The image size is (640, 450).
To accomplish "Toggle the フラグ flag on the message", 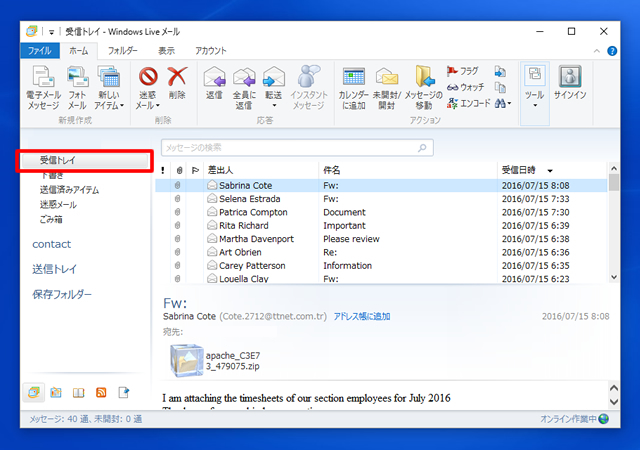I will tap(462, 71).
